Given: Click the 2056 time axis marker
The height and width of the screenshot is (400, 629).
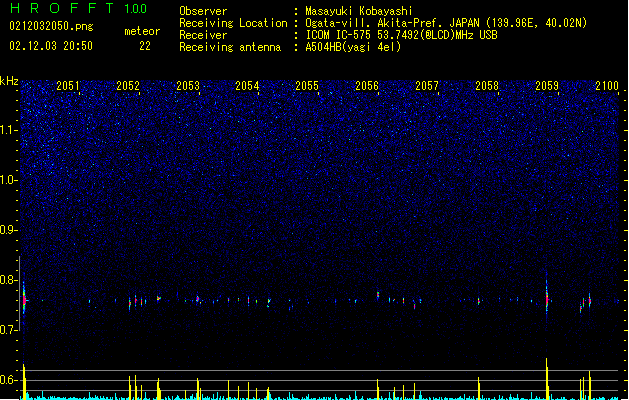Looking at the screenshot, I should click(367, 86).
